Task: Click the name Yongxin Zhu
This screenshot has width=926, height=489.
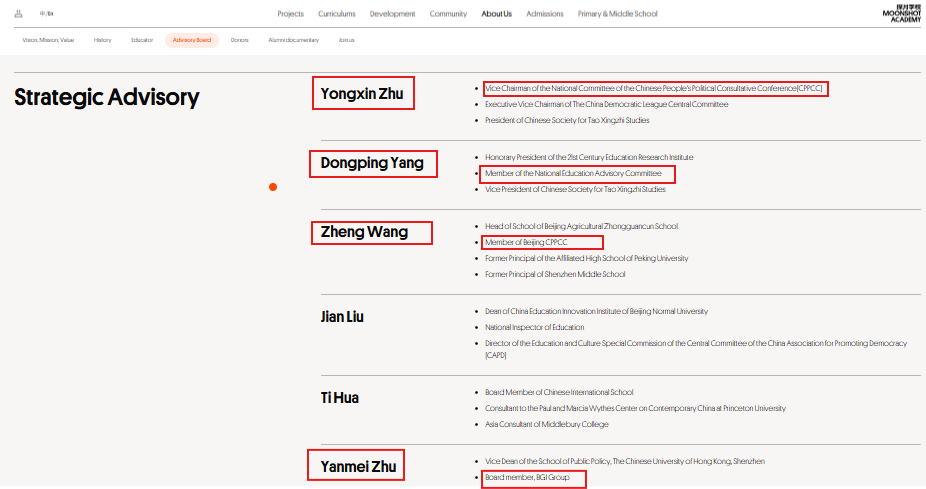Action: pyautogui.click(x=362, y=94)
